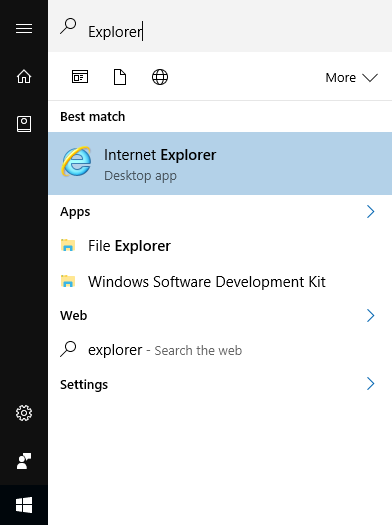392x525 pixels.
Task: Filter results by Apps icon
Action: 80,77
